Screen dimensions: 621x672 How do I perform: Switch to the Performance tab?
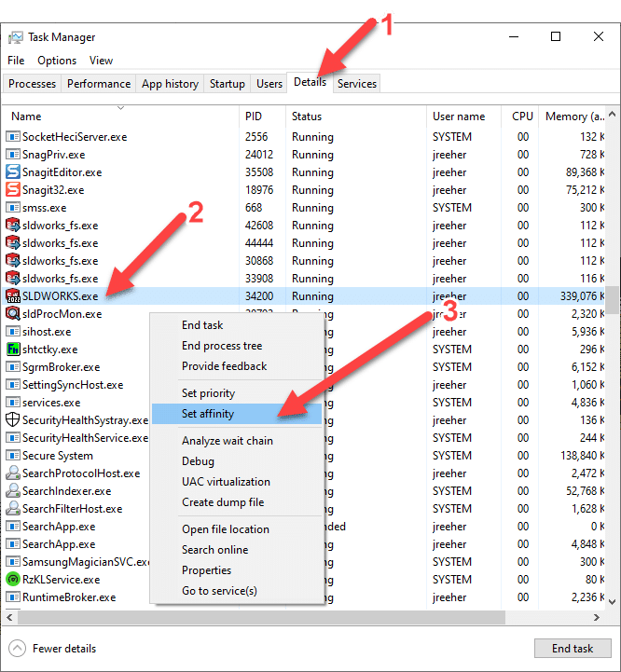pos(99,84)
